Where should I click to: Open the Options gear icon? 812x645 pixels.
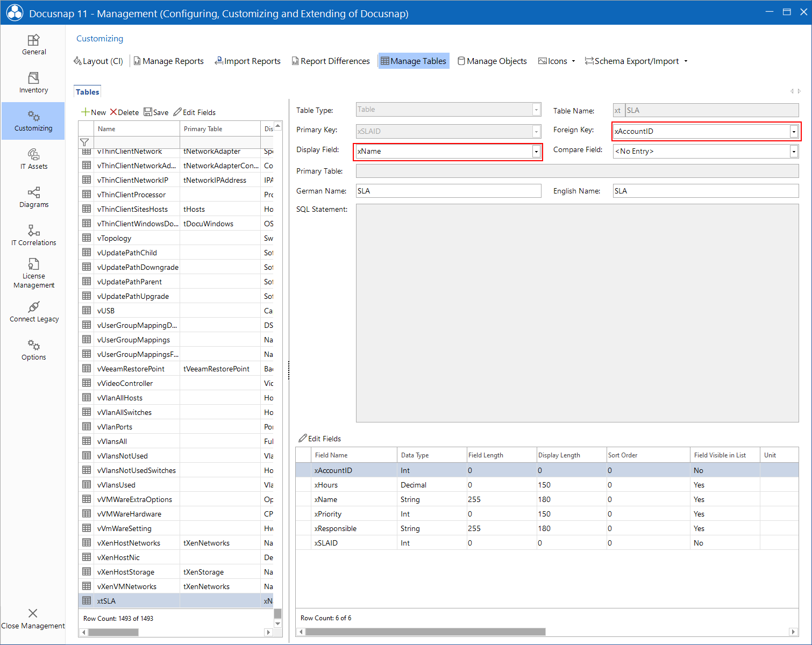33,349
